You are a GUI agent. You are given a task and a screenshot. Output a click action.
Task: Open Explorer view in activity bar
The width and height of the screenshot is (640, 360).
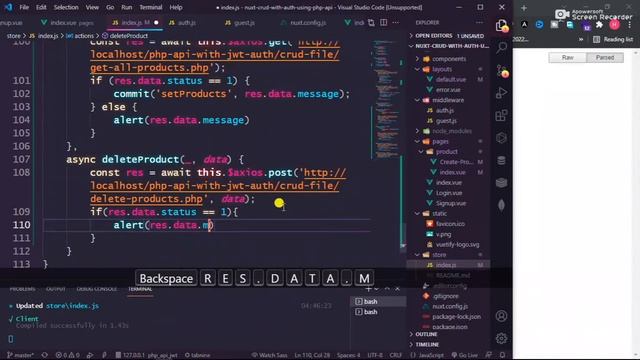point(502,26)
